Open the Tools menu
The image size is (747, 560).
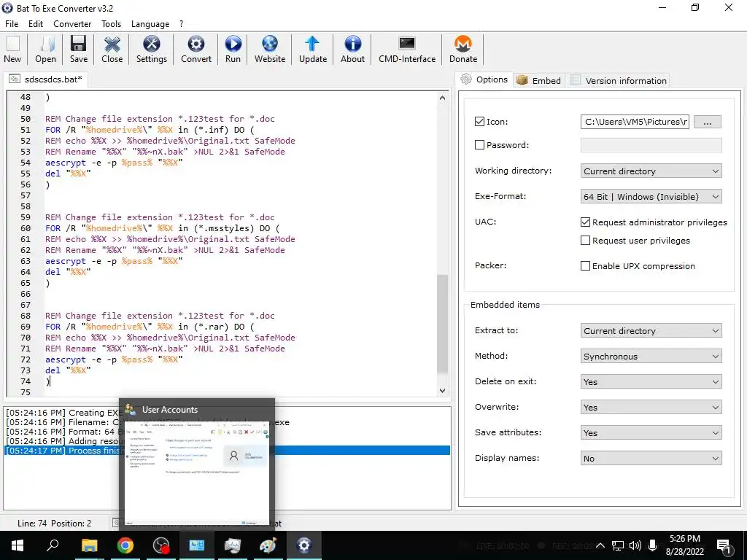pyautogui.click(x=111, y=24)
